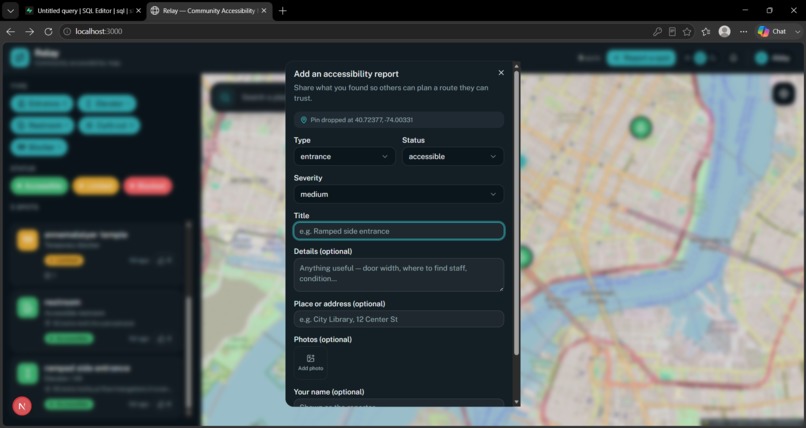
Task: Maximize or restore the browser window
Action: pos(770,10)
